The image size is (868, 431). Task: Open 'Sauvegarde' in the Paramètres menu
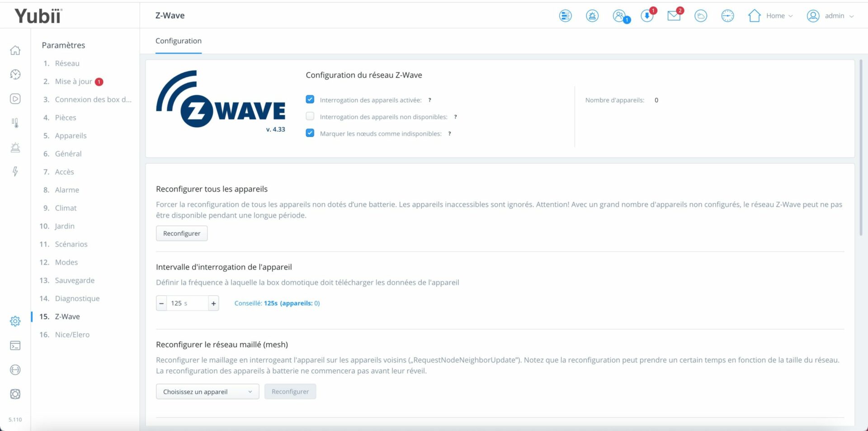coord(75,280)
